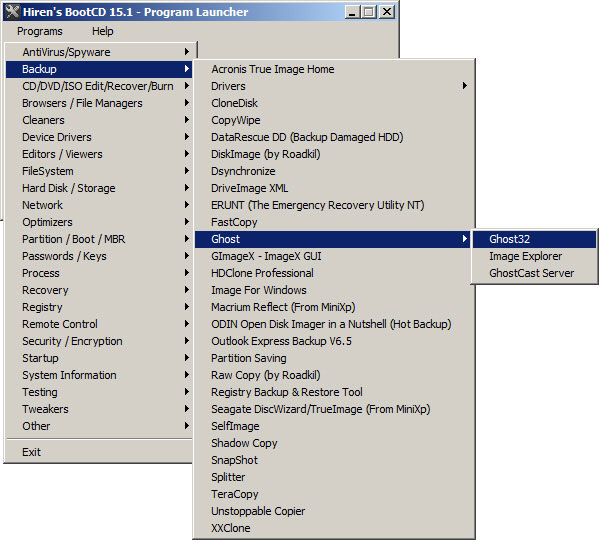The height and width of the screenshot is (540, 599).
Task: Open the Security / Encryption submenu
Action: click(x=99, y=341)
